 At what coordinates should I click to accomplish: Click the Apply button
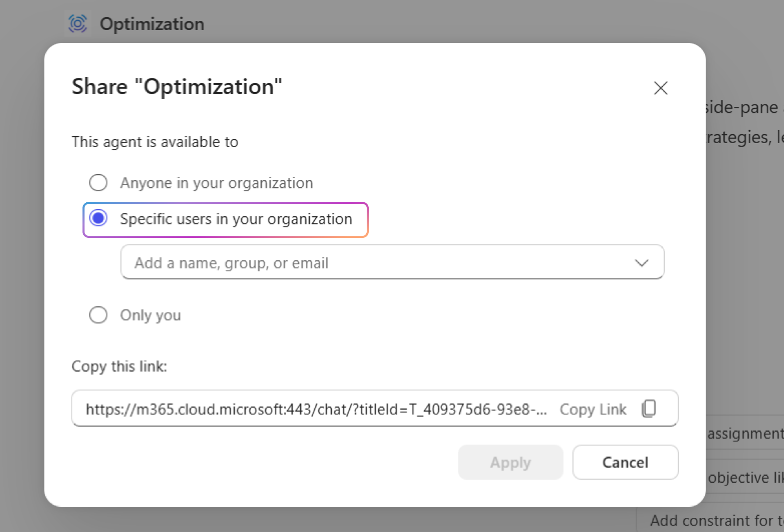[510, 462]
